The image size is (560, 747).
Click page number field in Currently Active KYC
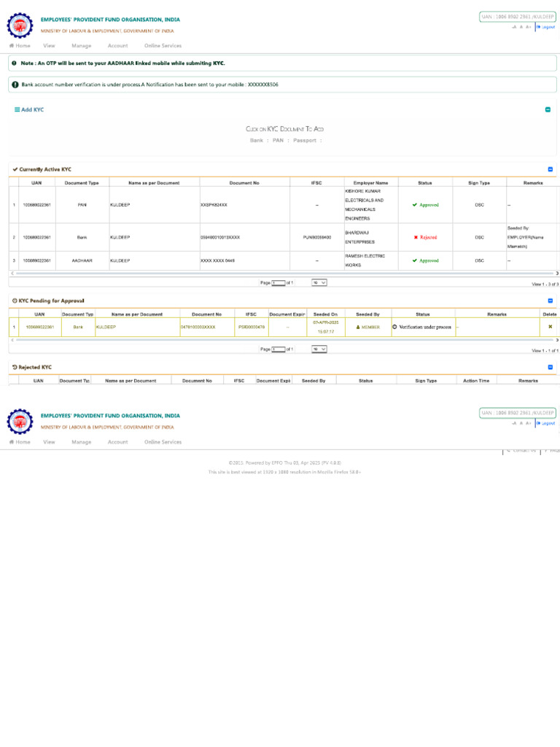(x=277, y=282)
